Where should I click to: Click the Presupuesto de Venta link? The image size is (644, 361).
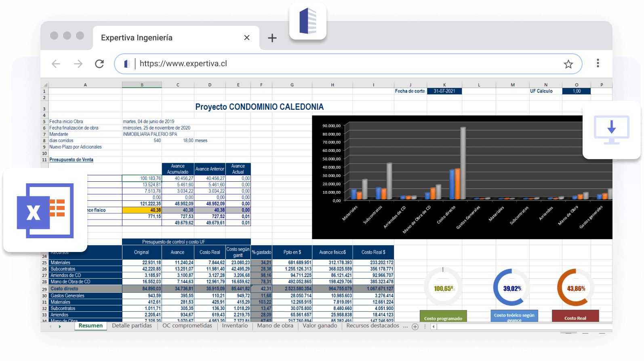point(71,160)
